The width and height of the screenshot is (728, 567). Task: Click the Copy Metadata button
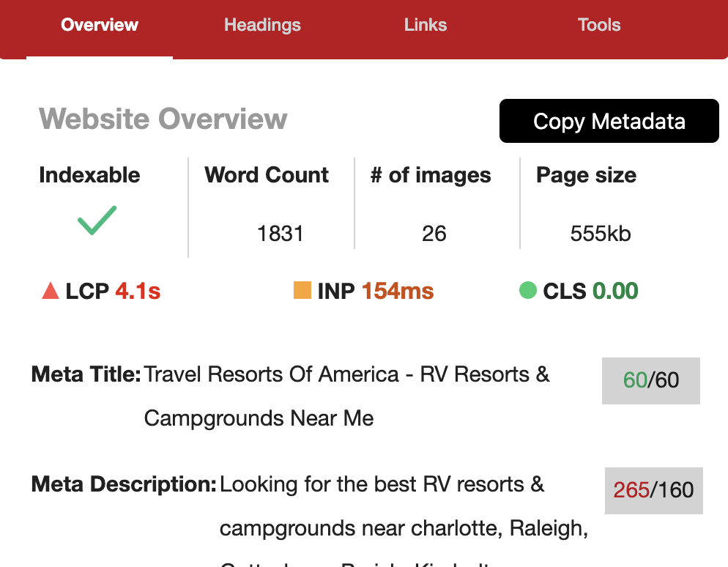click(609, 121)
